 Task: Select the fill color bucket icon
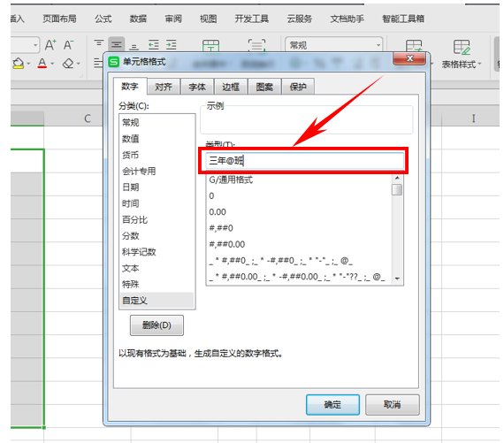19,63
